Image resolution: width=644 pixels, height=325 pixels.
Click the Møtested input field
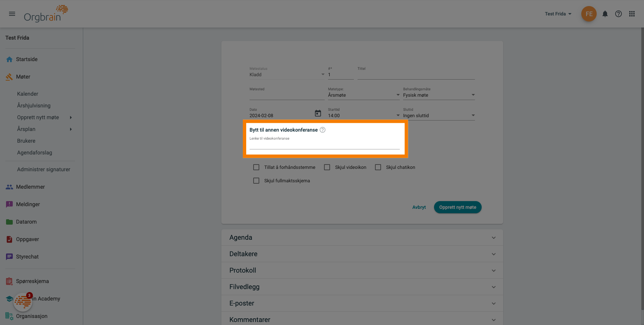coord(287,95)
